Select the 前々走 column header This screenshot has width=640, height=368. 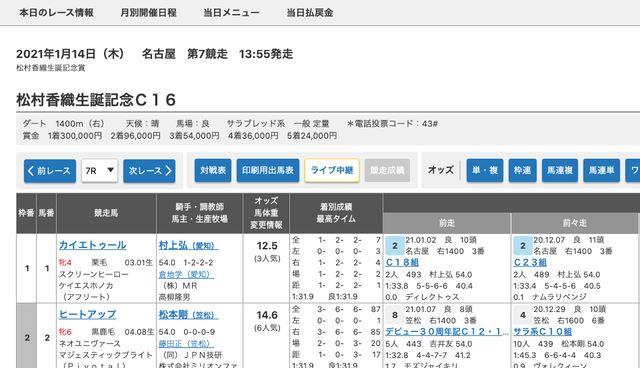pyautogui.click(x=575, y=223)
